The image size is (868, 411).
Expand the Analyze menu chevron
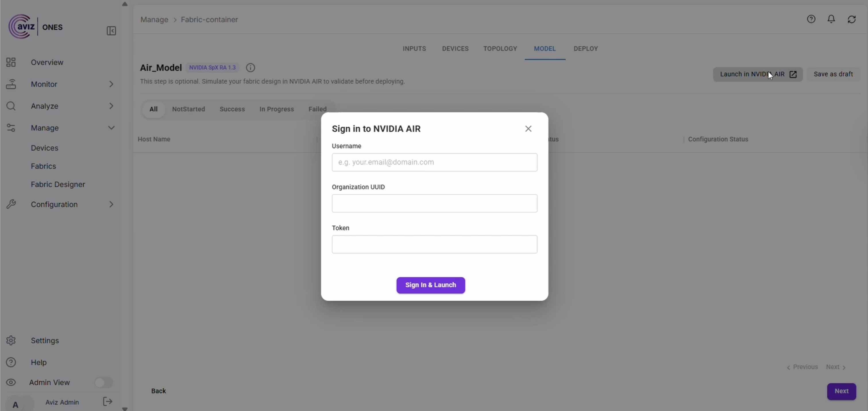[x=111, y=106]
